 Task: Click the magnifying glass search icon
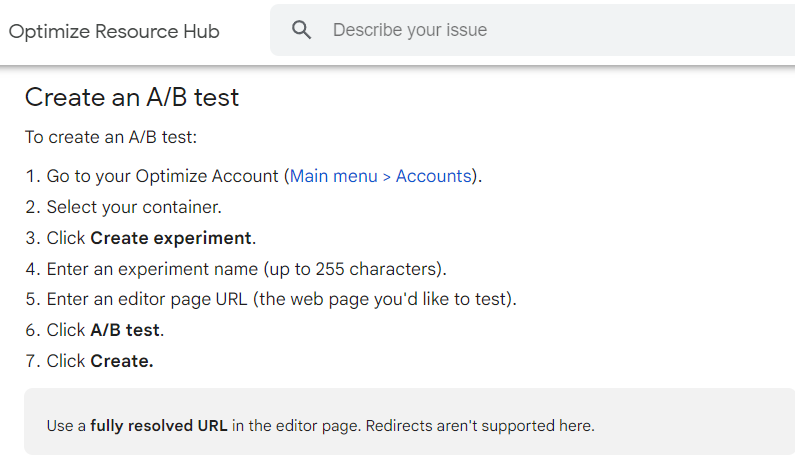click(301, 30)
